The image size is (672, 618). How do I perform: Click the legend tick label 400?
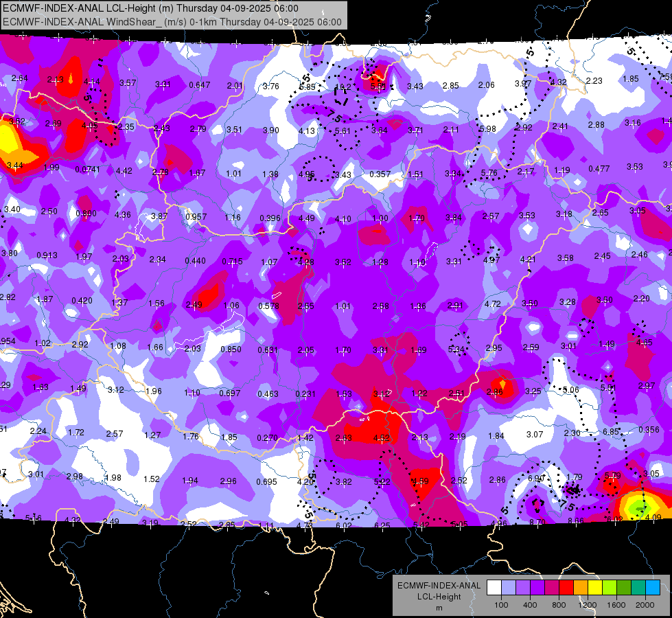[x=530, y=605]
